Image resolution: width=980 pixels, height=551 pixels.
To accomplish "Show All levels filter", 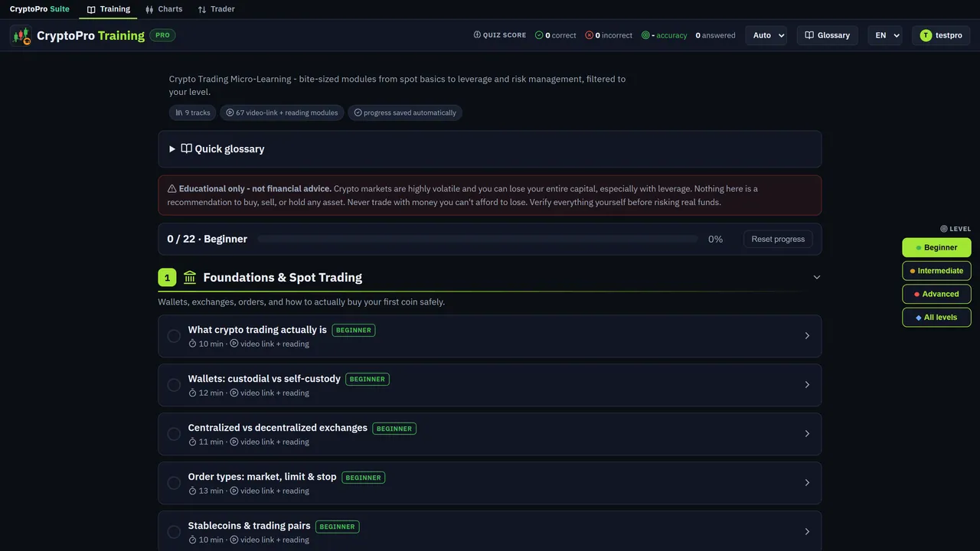I will [x=936, y=317].
